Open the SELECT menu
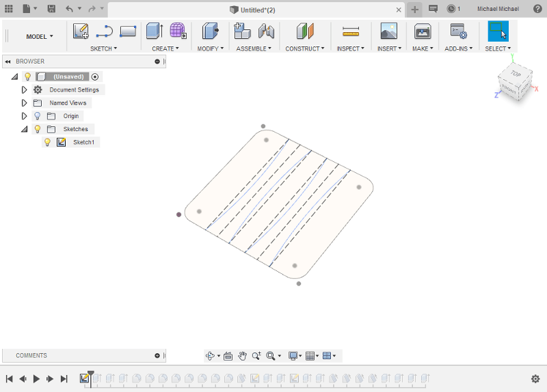Viewport: 547px width, 392px height. coord(498,48)
